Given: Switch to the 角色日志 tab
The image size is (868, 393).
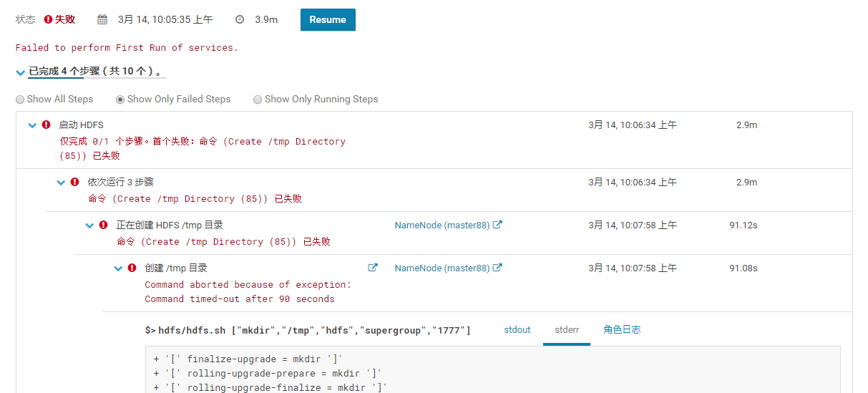Looking at the screenshot, I should click(x=622, y=330).
